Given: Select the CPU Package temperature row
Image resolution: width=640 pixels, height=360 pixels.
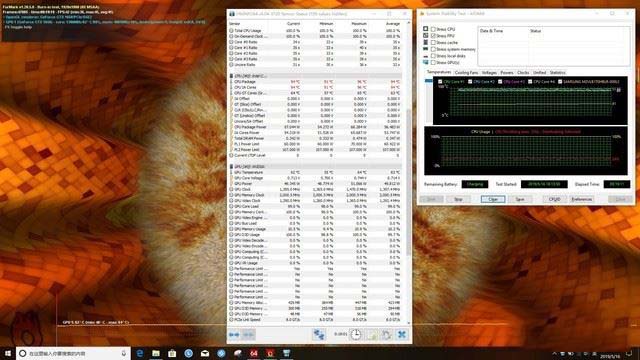Looking at the screenshot, I should coord(315,82).
